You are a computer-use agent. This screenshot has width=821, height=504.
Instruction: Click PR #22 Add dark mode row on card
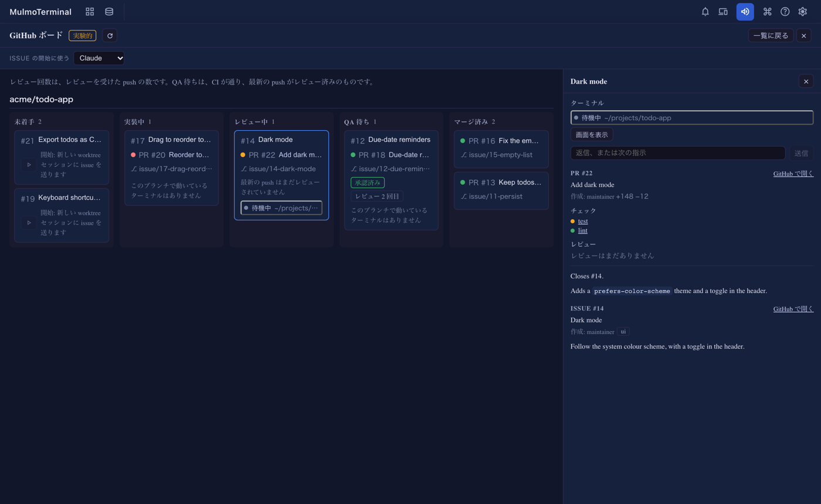281,155
